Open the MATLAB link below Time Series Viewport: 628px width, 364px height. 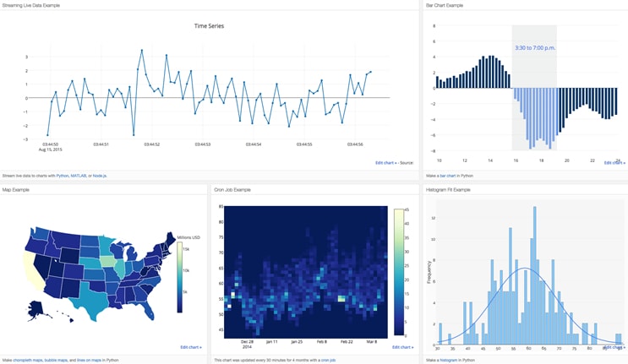79,176
